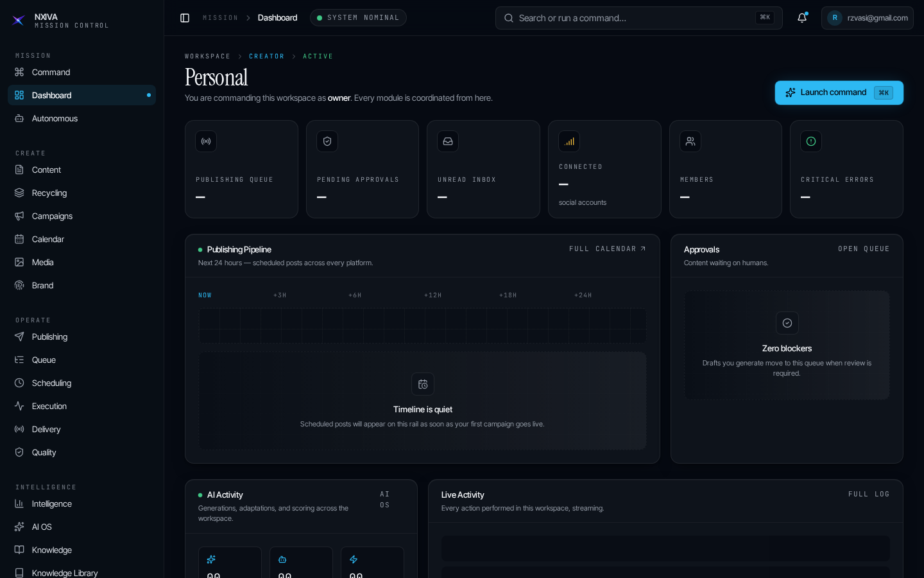Open Execution in the sidebar
This screenshot has width=924, height=578.
point(81,406)
